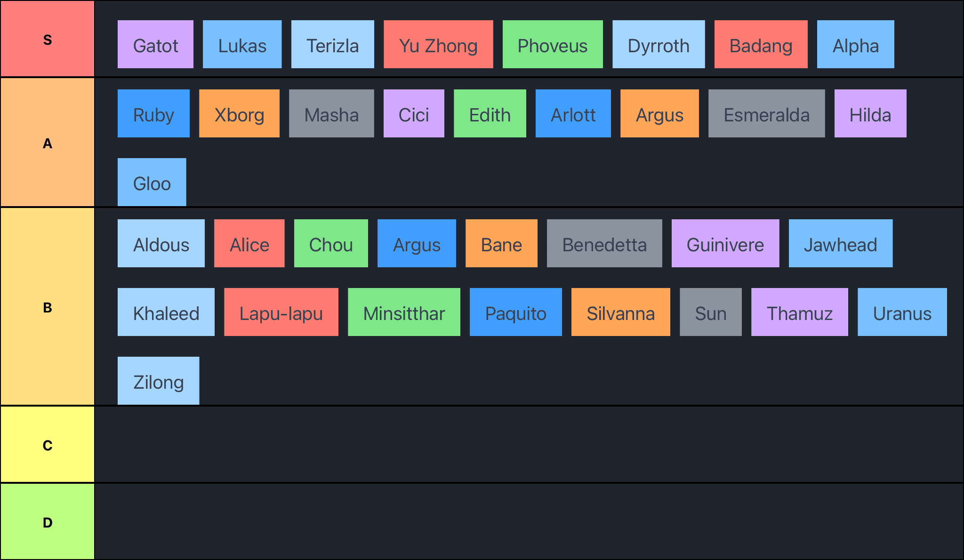
Task: Click the Guinivere purple tile
Action: click(725, 243)
